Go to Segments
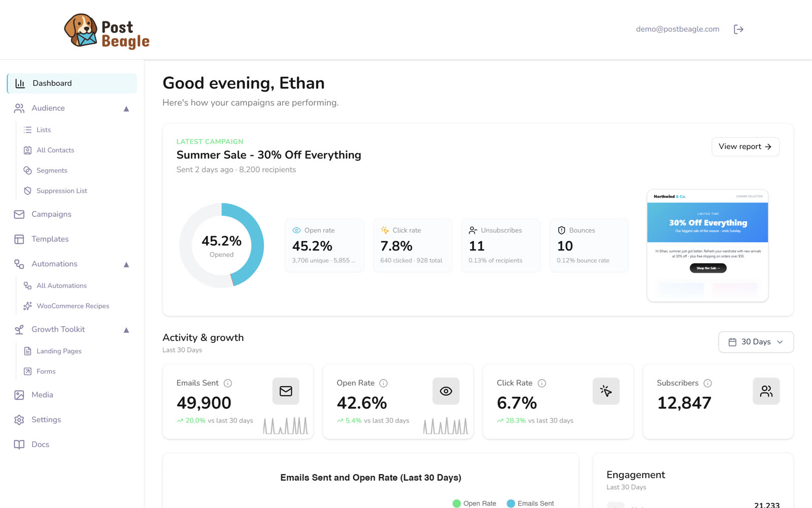Image resolution: width=812 pixels, height=508 pixels. click(52, 171)
